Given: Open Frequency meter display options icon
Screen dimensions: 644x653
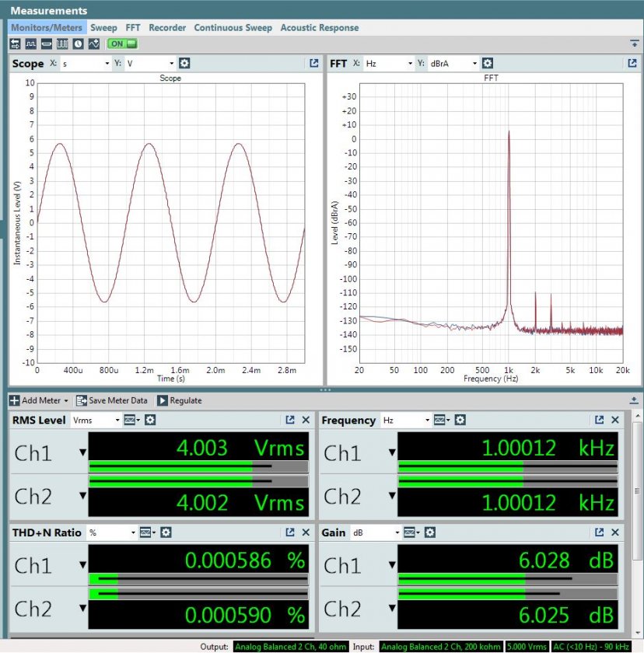Looking at the screenshot, I should pos(442,421).
